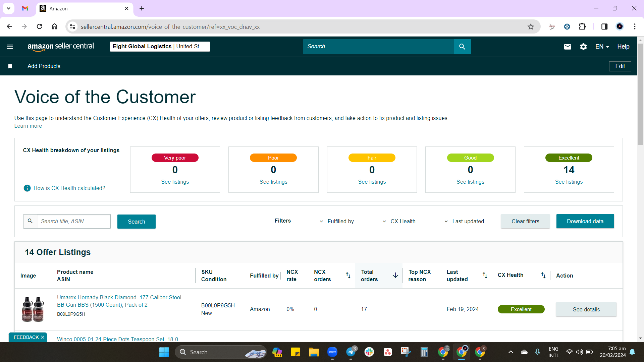Sort by CX Health column arrows
644x362 pixels.
click(543, 275)
